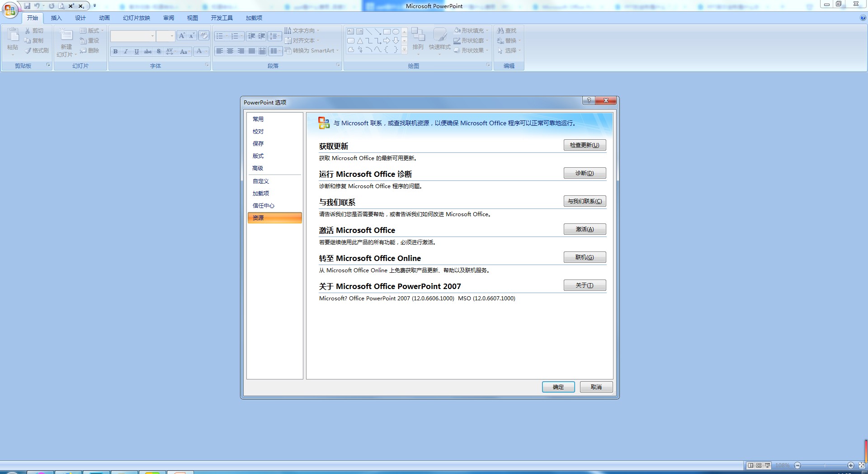Click the Check for Updates (检查更新) button
The image size is (868, 474).
[585, 145]
